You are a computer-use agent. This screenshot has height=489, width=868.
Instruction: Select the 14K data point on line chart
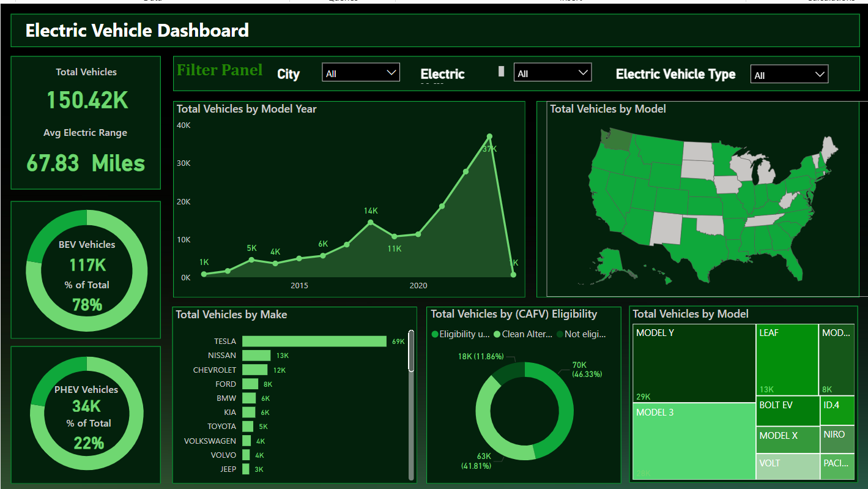click(371, 222)
